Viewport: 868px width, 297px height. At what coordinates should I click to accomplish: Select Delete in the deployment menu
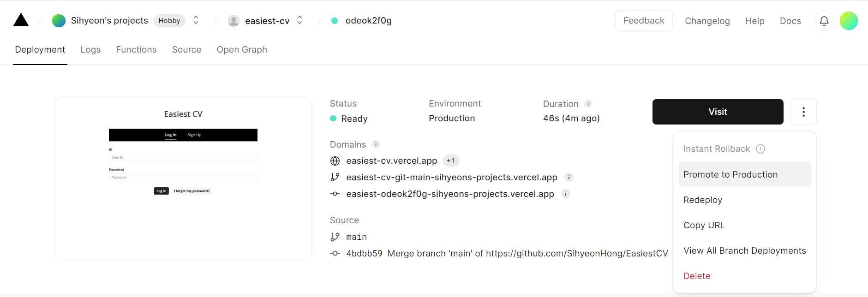click(x=744, y=276)
